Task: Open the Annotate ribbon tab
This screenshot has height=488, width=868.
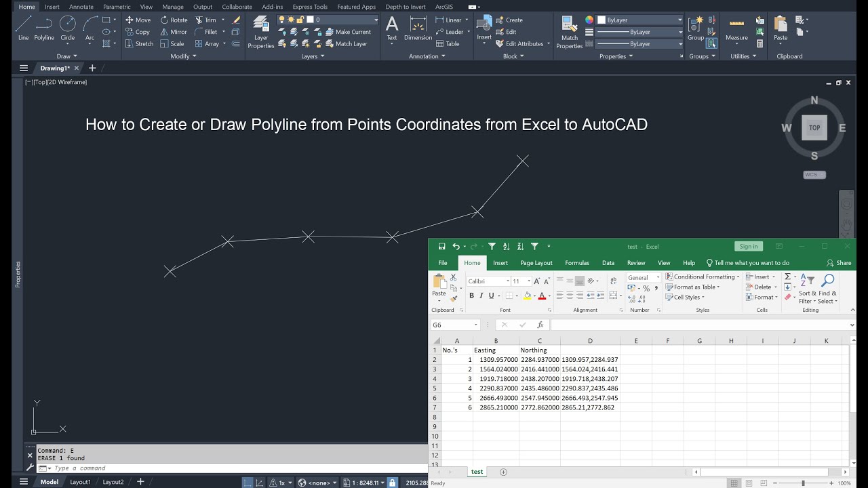Action: click(x=81, y=7)
